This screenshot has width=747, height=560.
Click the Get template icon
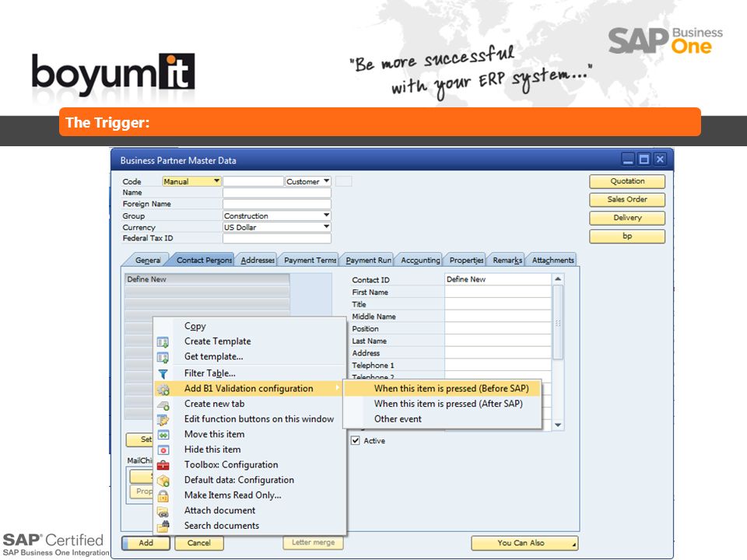point(163,357)
